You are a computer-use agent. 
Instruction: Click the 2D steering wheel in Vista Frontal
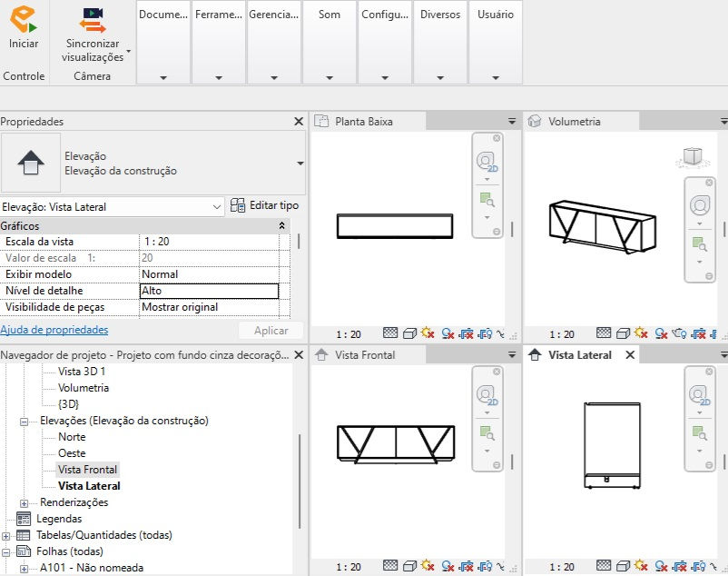487,395
